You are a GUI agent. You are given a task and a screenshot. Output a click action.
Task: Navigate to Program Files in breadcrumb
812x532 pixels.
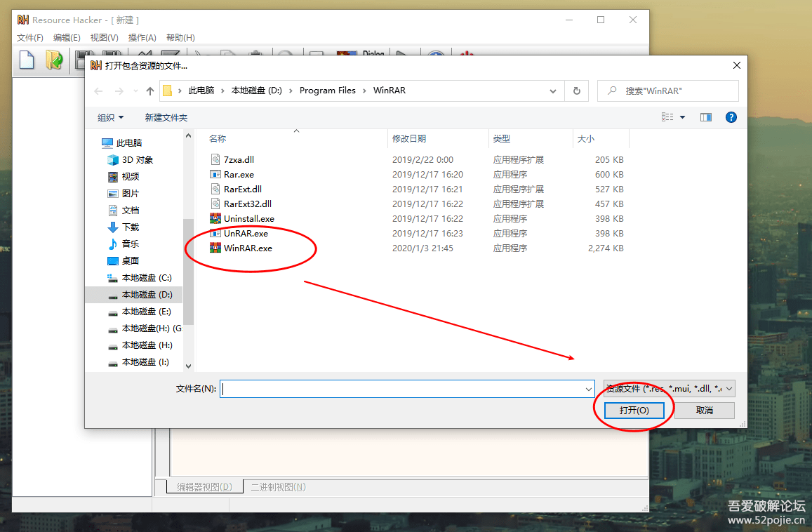pyautogui.click(x=327, y=91)
